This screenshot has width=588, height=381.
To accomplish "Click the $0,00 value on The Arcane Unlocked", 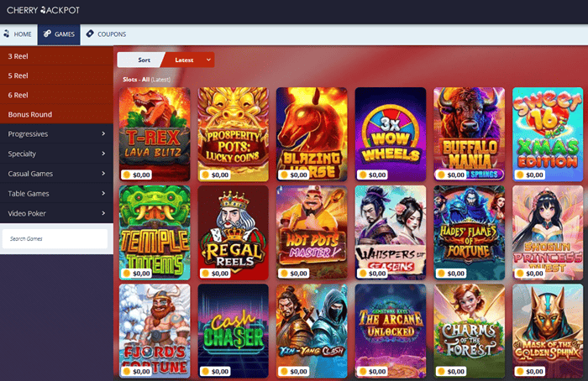I will coord(377,372).
